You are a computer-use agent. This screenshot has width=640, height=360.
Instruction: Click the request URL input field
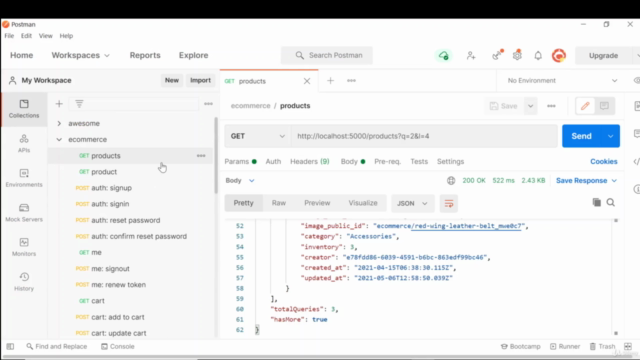(x=424, y=136)
